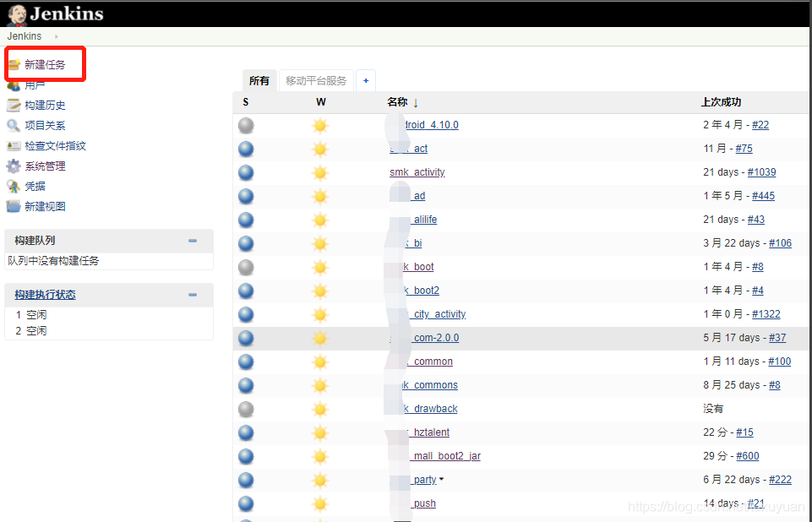The width and height of the screenshot is (812, 522).
Task: Open build #445 link
Action: [763, 196]
